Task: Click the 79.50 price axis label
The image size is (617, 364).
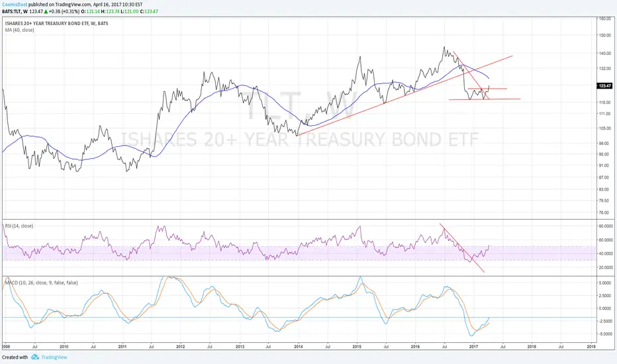Action: (x=604, y=201)
